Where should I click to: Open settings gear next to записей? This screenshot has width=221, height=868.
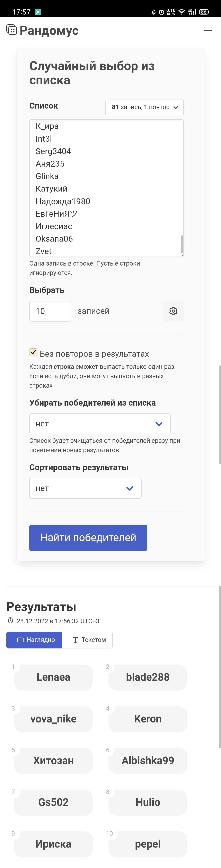173,311
